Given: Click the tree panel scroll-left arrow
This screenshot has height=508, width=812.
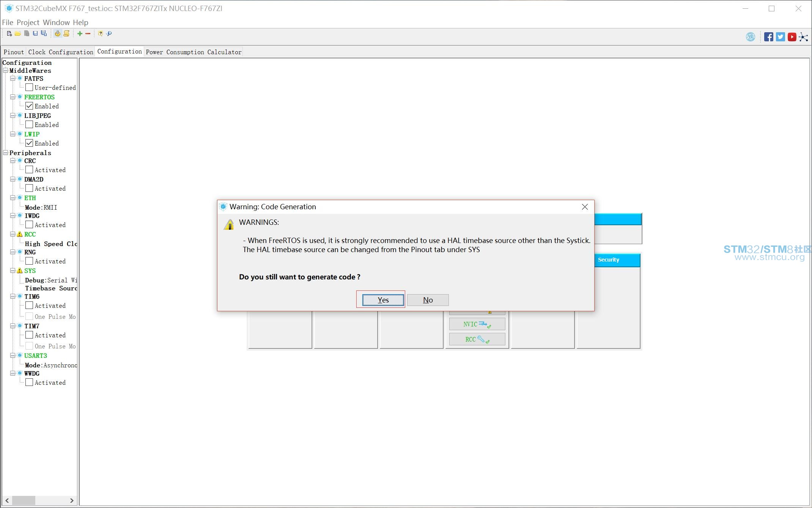Looking at the screenshot, I should (7, 500).
